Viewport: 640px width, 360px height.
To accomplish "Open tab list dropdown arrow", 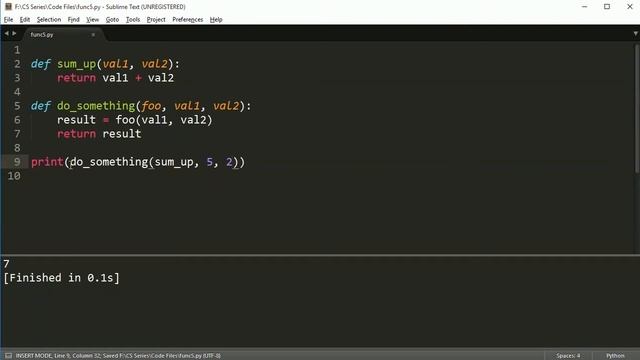I will pos(636,33).
